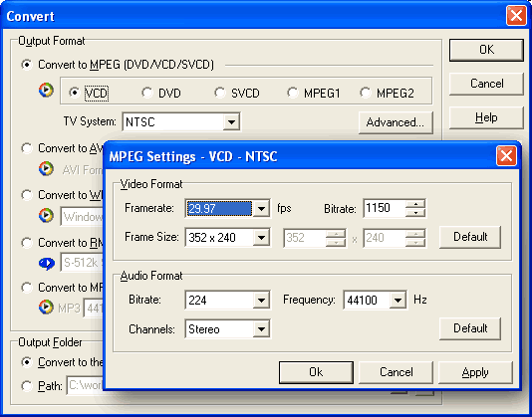Close the MPEG Settings dialog
The width and height of the screenshot is (532, 417).
(x=506, y=156)
